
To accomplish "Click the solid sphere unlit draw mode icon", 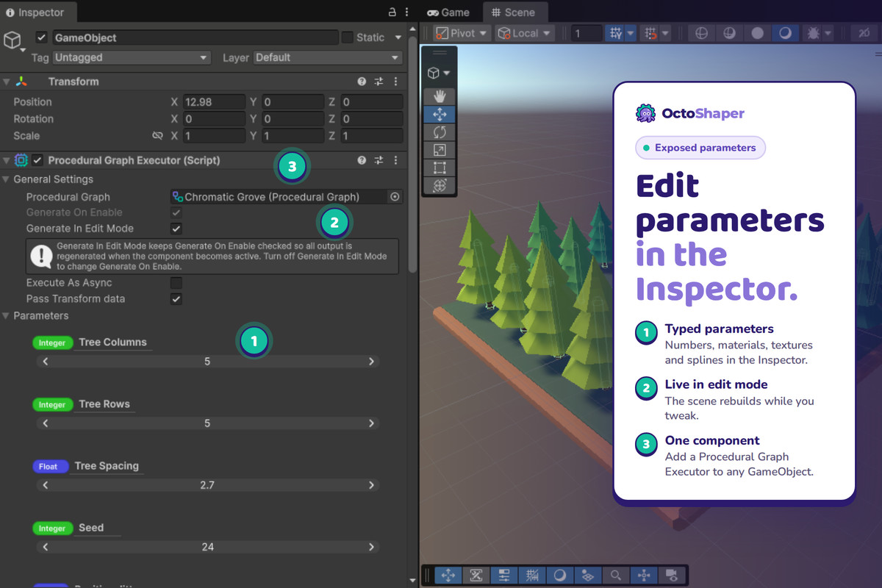I will pos(757,33).
